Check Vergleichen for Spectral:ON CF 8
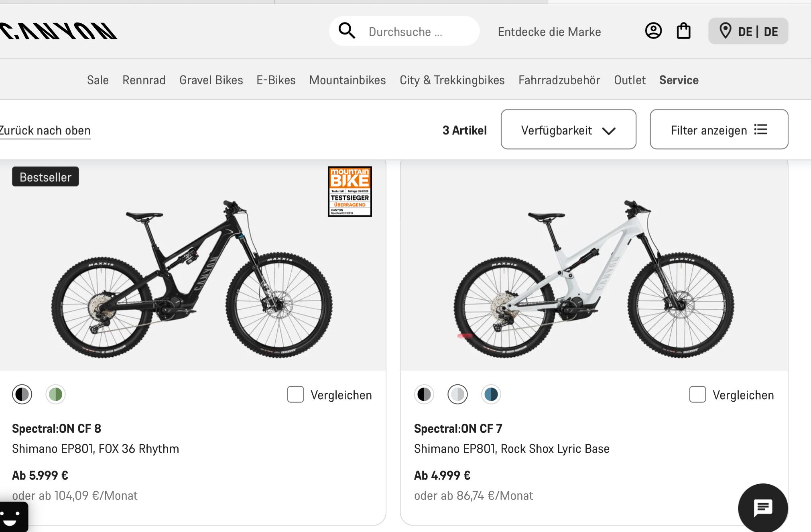 (295, 394)
